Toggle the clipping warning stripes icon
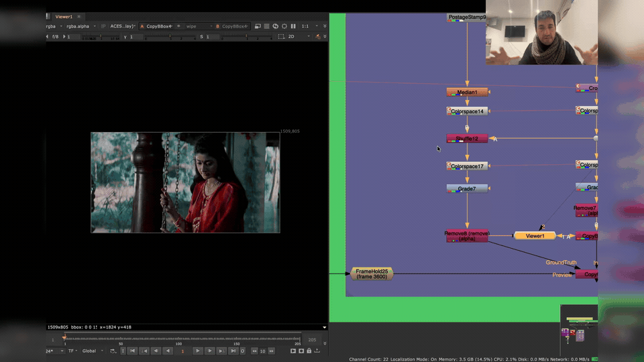Viewport: 644px width, 362px height. pos(267,26)
